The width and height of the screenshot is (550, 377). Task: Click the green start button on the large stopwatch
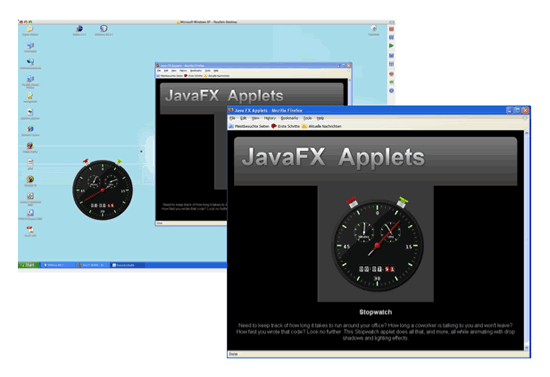pos(402,202)
